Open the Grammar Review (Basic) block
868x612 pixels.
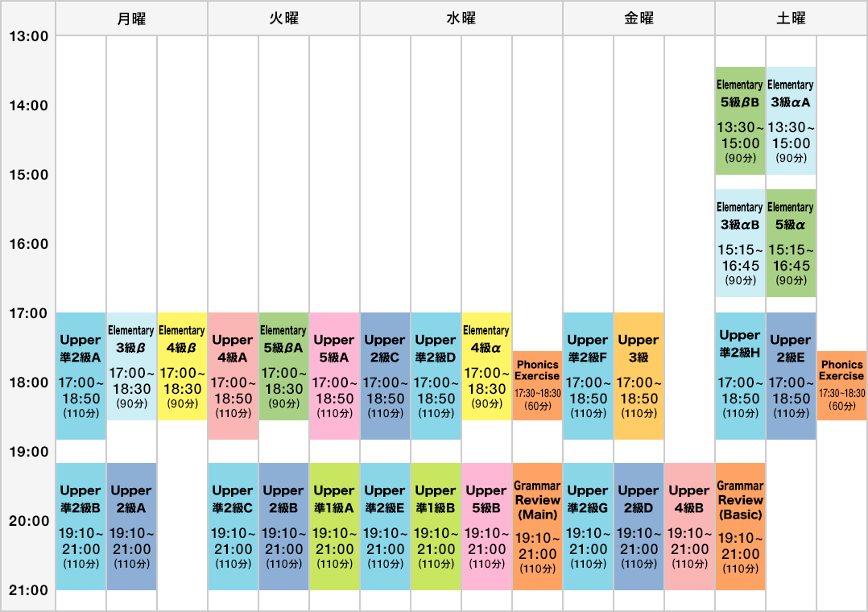click(x=740, y=527)
